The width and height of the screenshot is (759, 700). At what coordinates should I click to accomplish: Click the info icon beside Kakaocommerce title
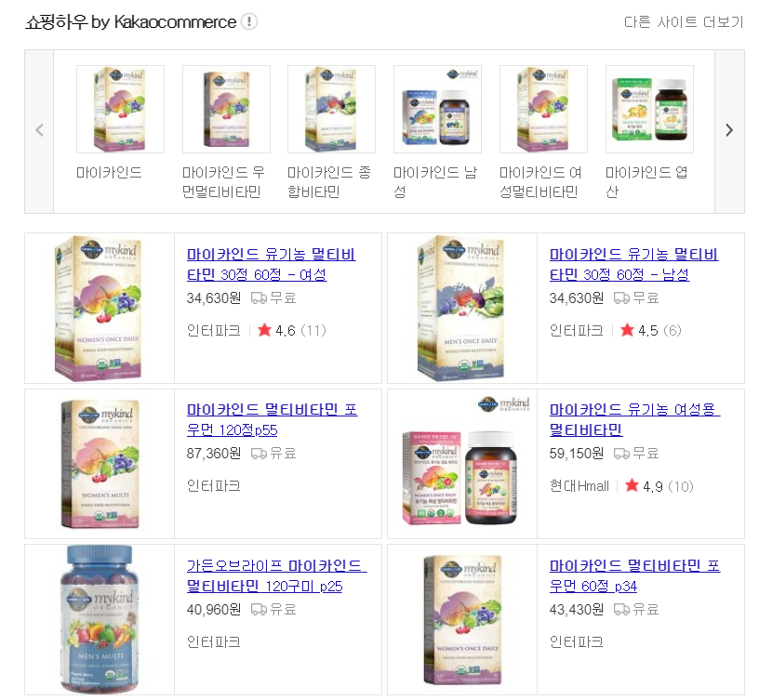click(x=249, y=21)
